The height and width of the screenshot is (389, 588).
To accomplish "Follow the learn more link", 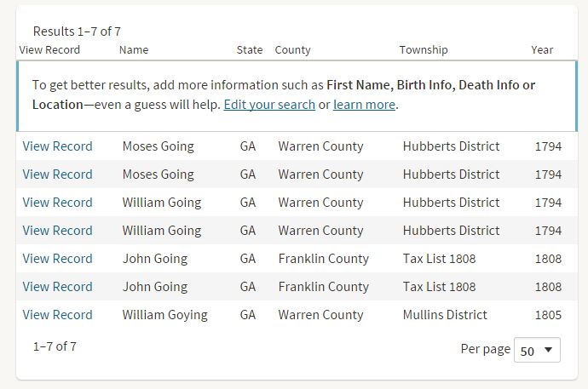I will click(364, 105).
